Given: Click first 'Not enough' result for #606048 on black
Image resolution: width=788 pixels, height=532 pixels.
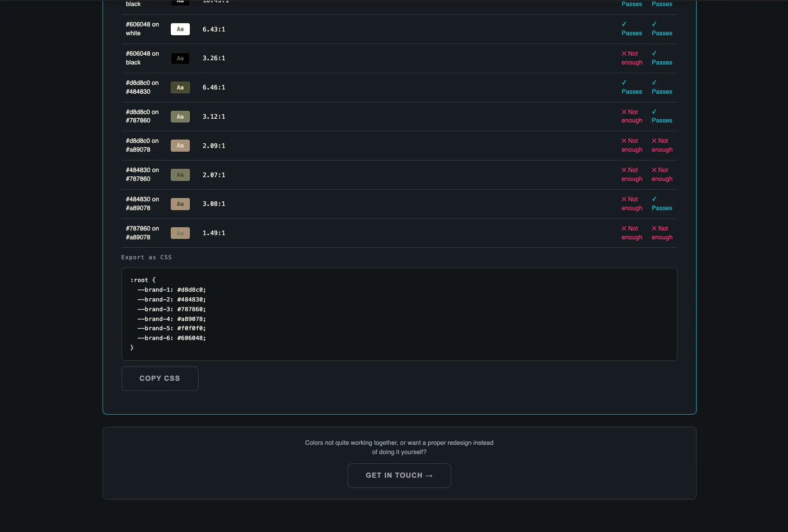Looking at the screenshot, I should click(632, 58).
